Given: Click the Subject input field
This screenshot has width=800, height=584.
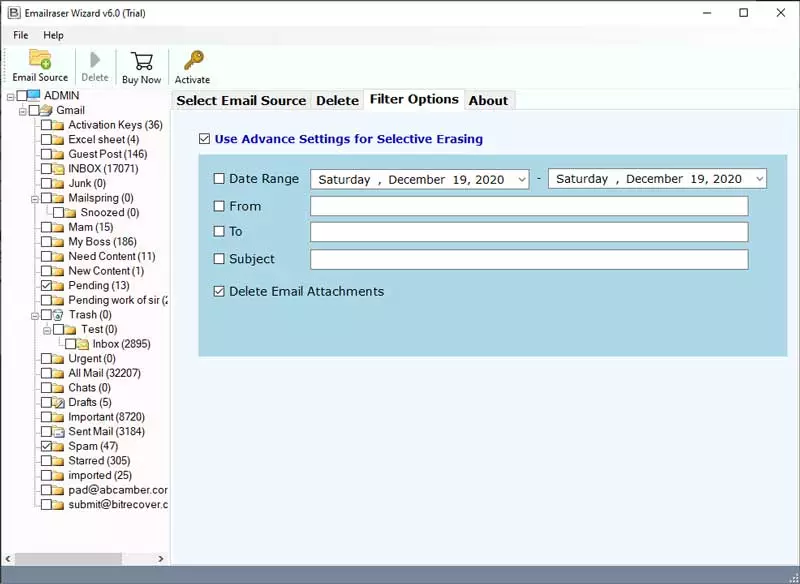Looking at the screenshot, I should coord(529,259).
